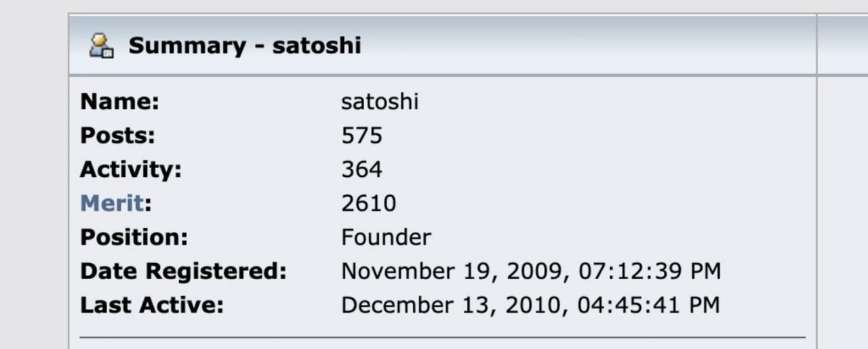The image size is (868, 349).
Task: Click the post count 575
Action: click(361, 136)
